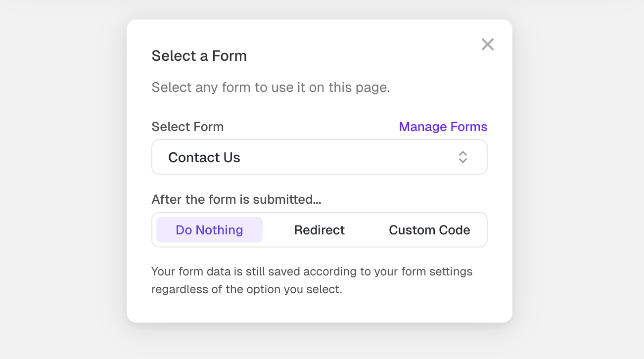
Task: Click 'After the form is submitted…' label
Action: tap(236, 199)
